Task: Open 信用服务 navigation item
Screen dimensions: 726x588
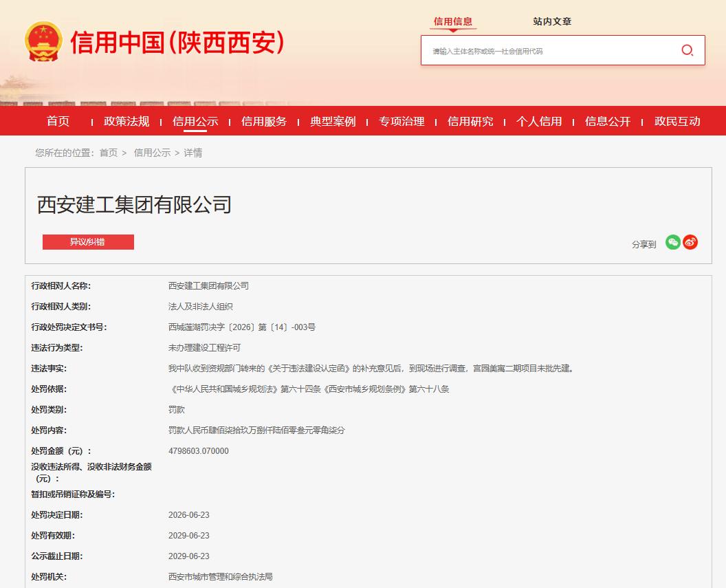Action: pos(264,121)
